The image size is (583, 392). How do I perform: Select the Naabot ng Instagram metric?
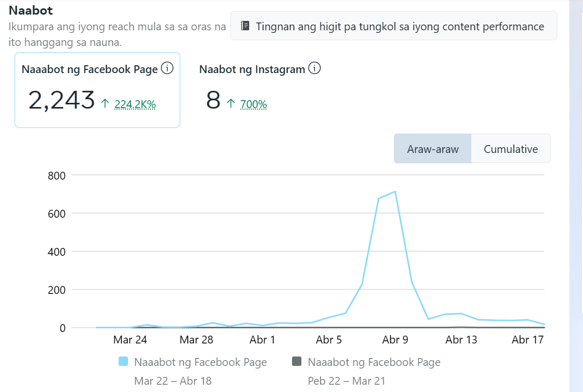point(252,69)
